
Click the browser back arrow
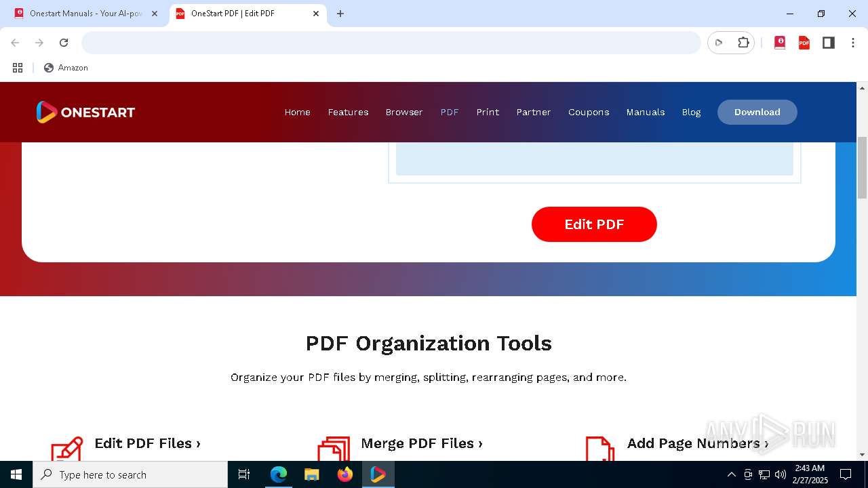pos(15,43)
